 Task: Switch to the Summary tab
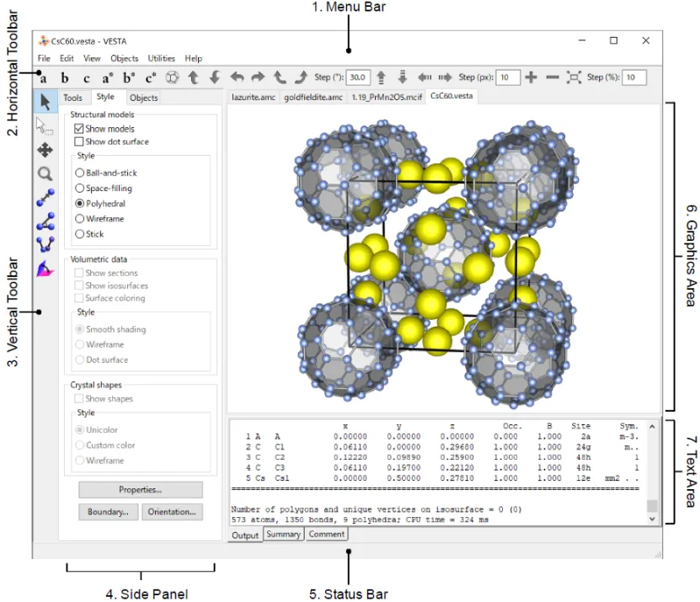pos(284,534)
